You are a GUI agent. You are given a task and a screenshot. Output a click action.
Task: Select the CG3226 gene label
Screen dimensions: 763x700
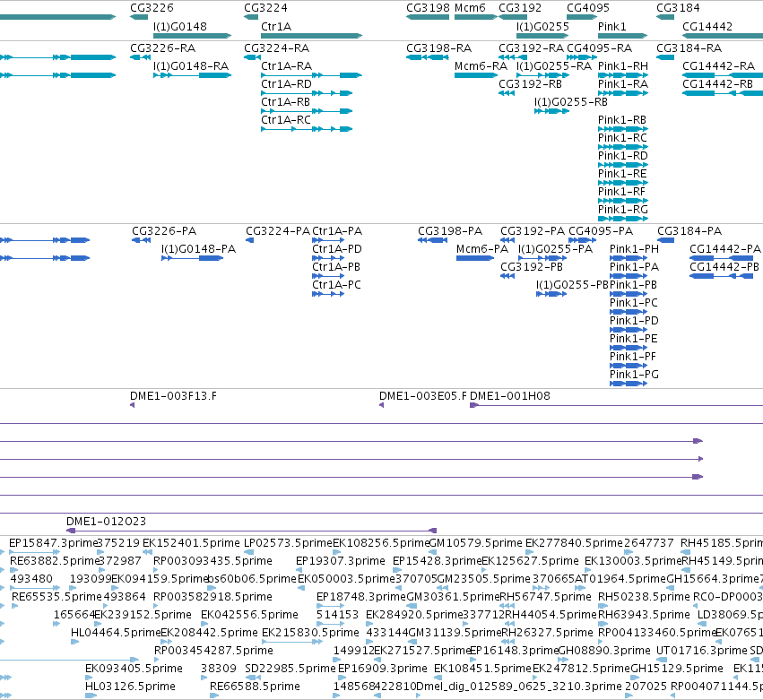coord(152,8)
